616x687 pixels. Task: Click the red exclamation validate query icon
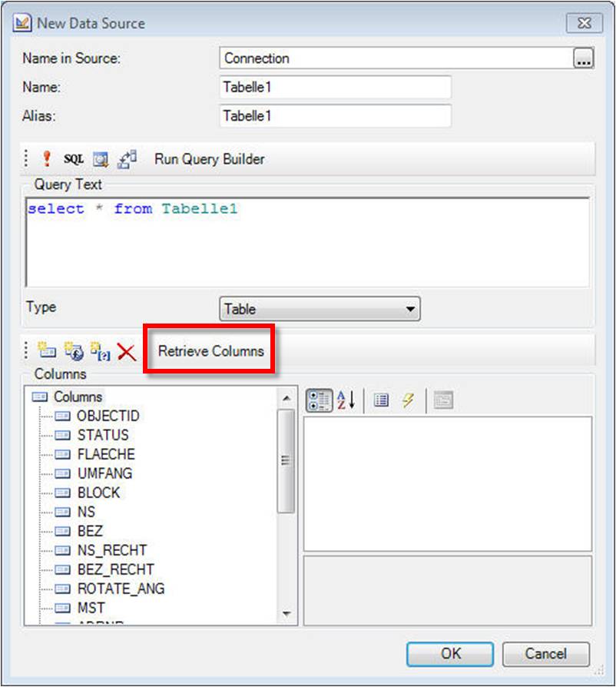point(48,158)
